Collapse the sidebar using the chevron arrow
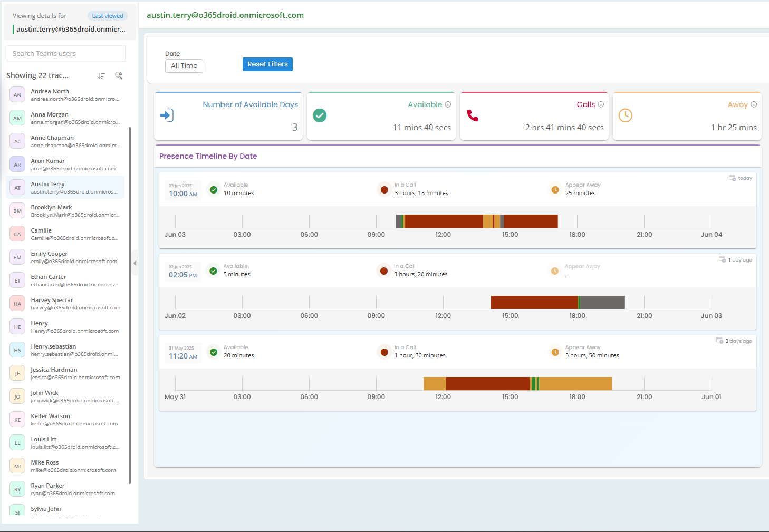 135,262
